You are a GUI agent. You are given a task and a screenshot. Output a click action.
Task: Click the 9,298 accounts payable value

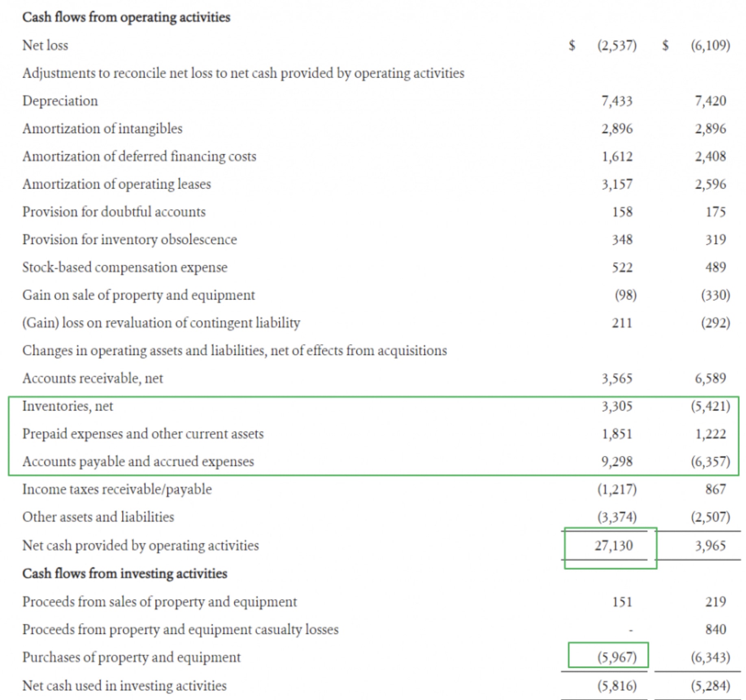click(x=617, y=462)
